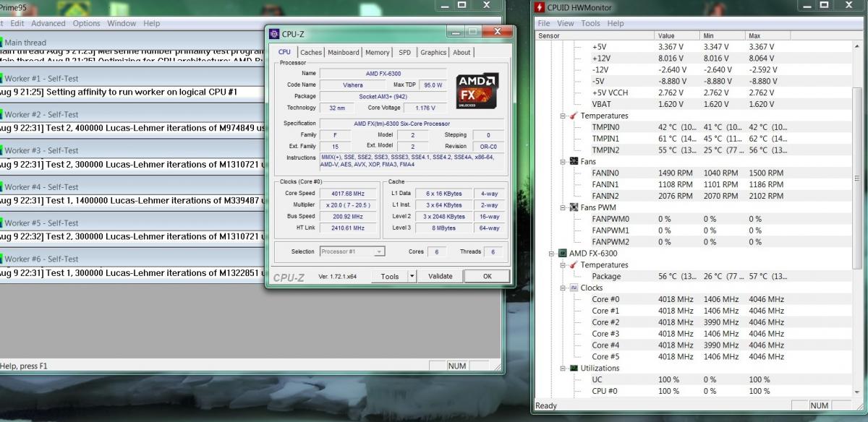
Task: Click the AMD FX Unlocked logo
Action: point(477,91)
